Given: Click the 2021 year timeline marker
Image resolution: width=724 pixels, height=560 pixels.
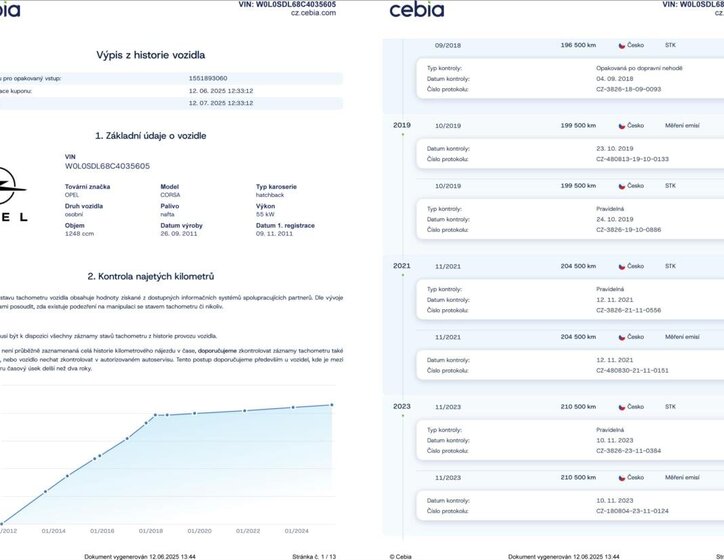Looking at the screenshot, I should pos(402,267).
